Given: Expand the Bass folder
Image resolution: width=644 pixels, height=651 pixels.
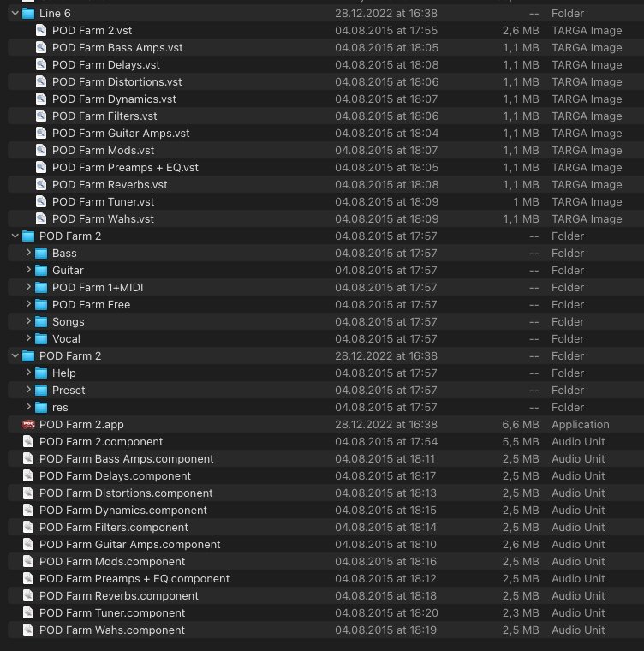Looking at the screenshot, I should [x=27, y=254].
